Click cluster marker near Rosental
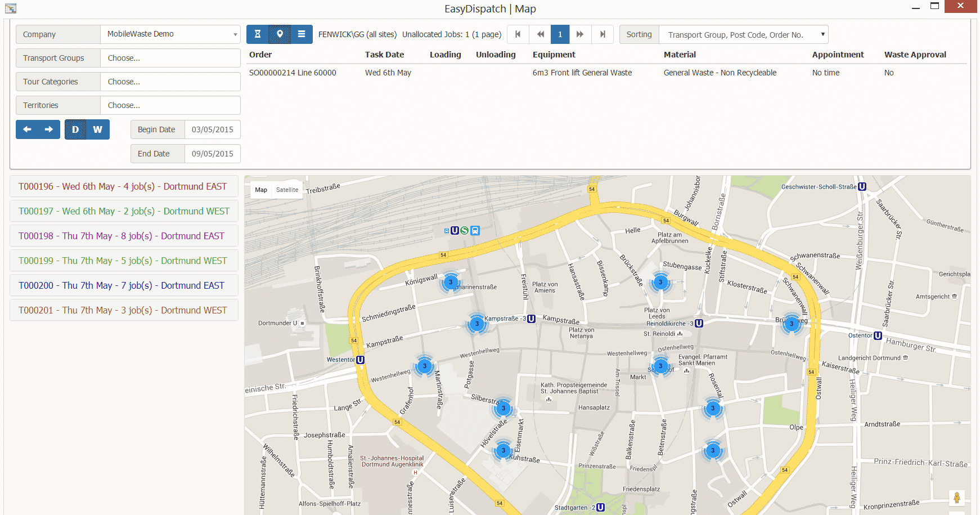The image size is (980, 515). [713, 408]
